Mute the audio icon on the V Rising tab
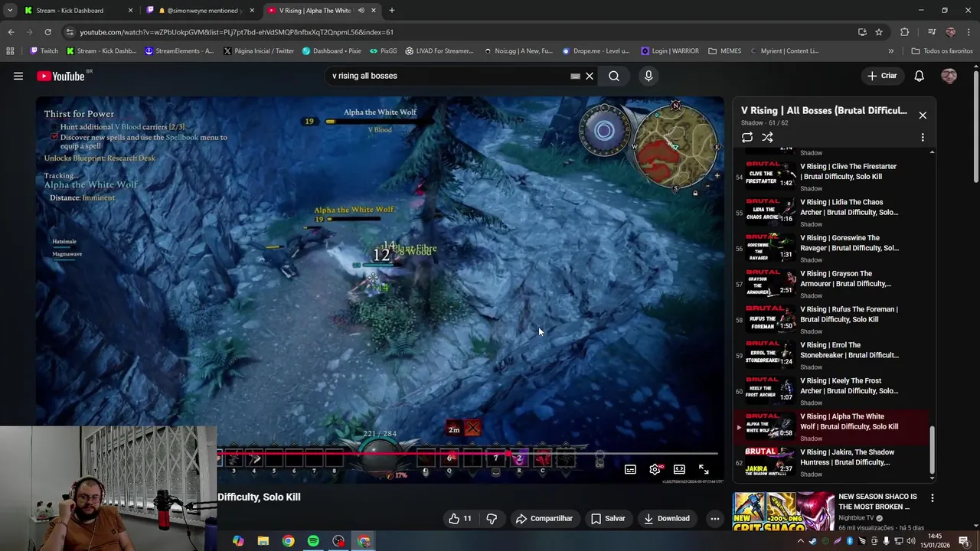The image size is (980, 551). point(361,11)
